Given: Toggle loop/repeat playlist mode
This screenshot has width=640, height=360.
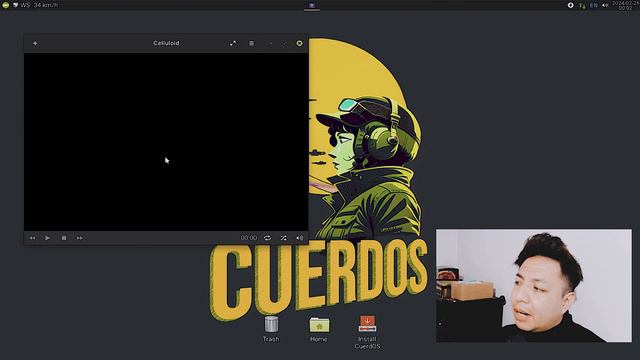Looking at the screenshot, I should 267,238.
